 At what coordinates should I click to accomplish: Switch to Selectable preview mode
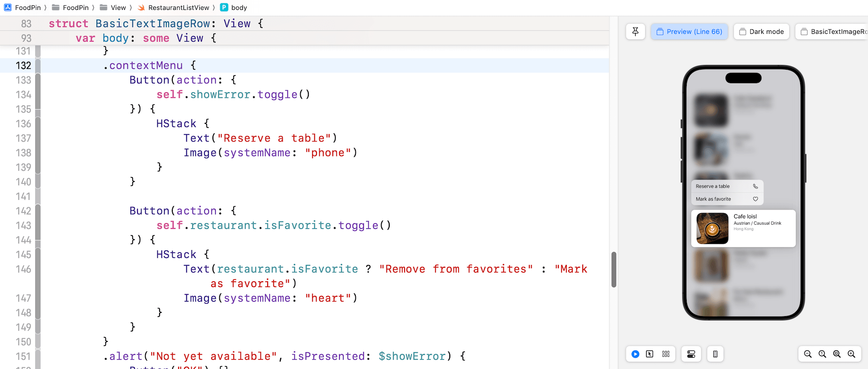[650, 354]
